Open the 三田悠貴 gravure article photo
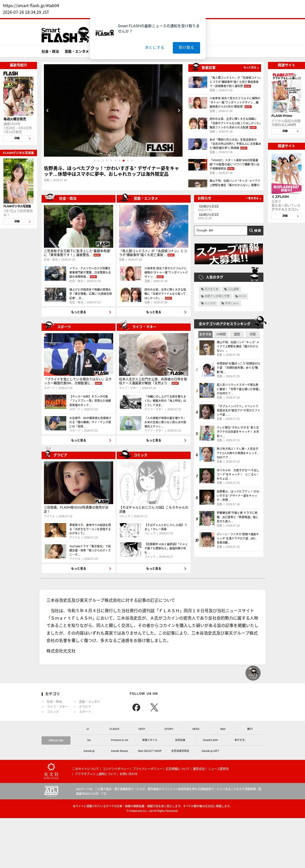 tap(79, 483)
